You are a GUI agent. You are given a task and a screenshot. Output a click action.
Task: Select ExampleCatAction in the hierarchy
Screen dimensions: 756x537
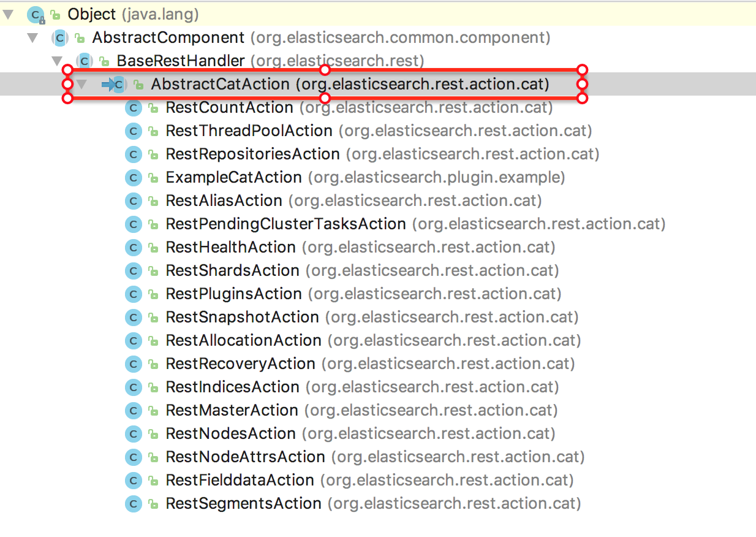click(365, 178)
